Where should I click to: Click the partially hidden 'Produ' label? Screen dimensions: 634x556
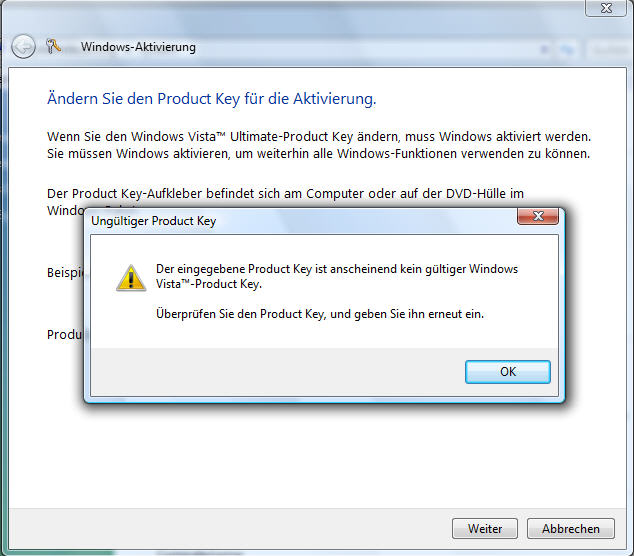pyautogui.click(x=64, y=334)
